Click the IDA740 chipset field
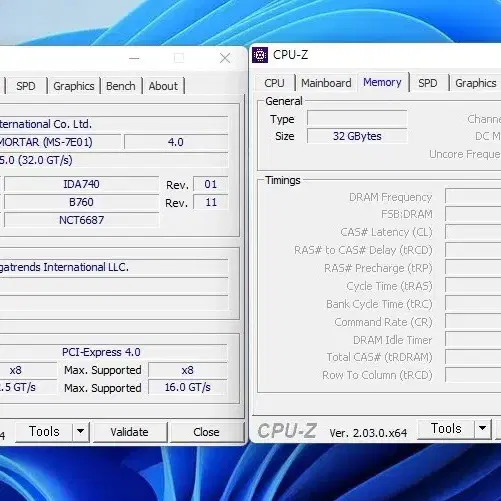 coord(81,184)
